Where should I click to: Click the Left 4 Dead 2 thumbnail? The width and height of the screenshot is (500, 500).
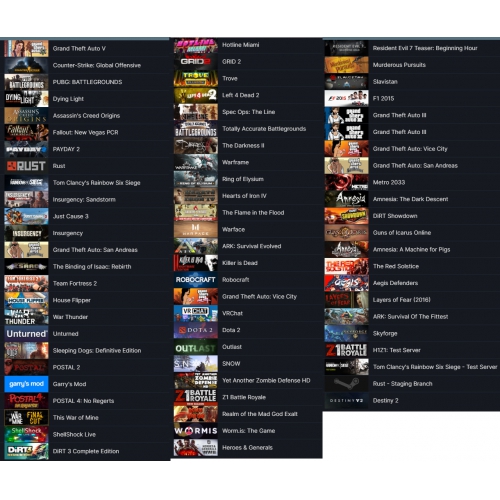[x=196, y=95]
